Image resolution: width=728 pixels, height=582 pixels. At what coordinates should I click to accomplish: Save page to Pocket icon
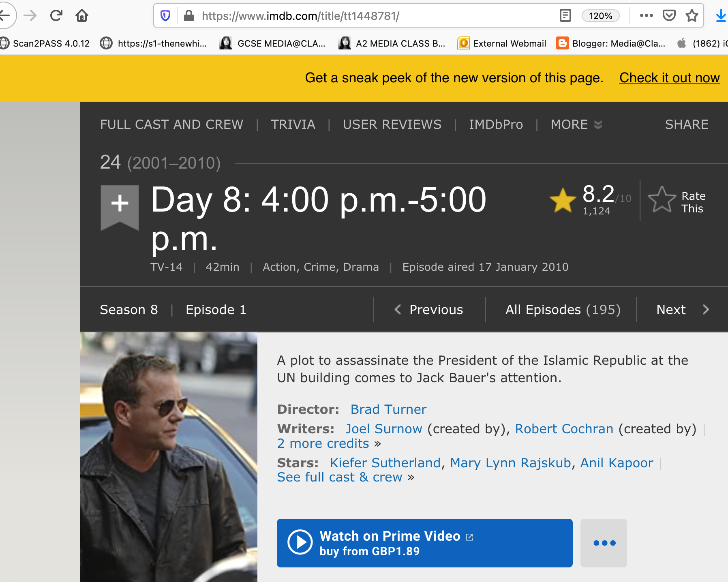tap(669, 16)
